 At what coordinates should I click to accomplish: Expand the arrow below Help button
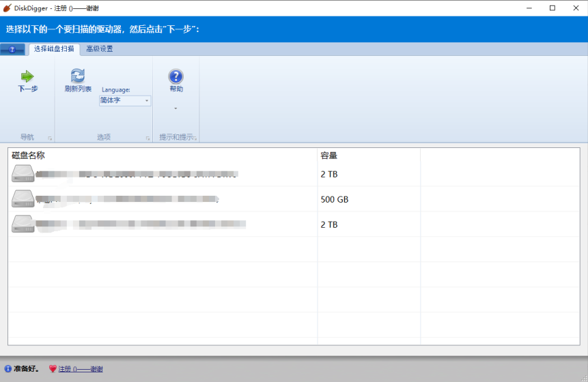[x=176, y=108]
